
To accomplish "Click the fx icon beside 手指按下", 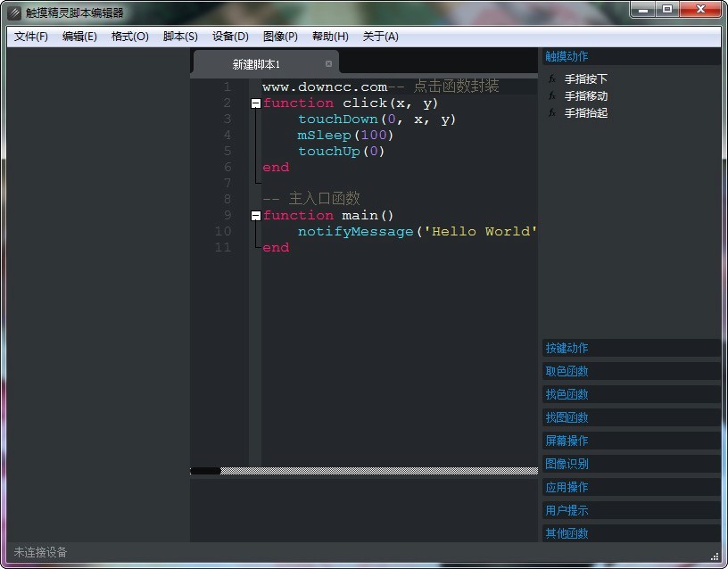I will (552, 79).
